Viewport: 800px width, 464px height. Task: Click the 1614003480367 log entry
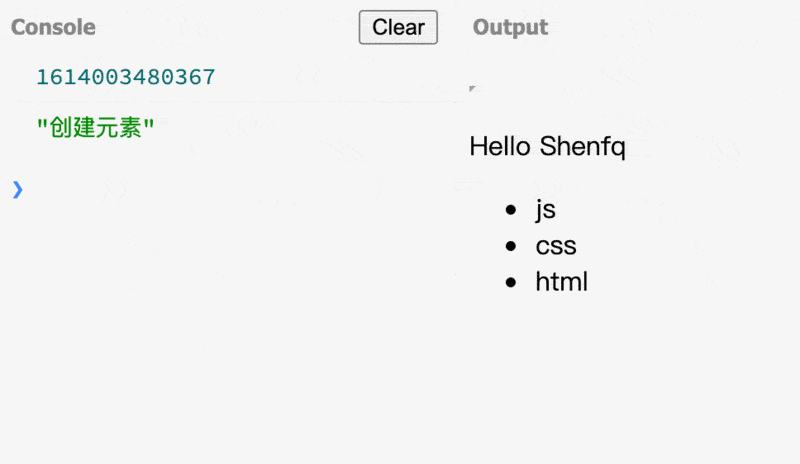[x=126, y=77]
